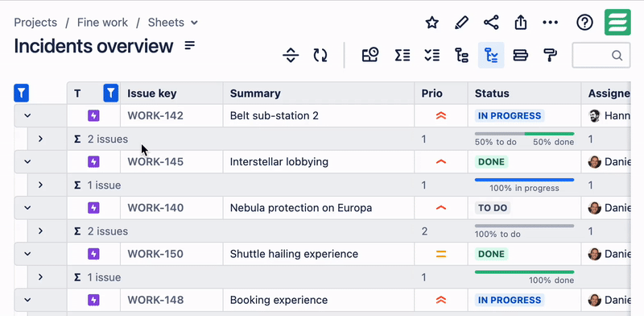
Task: Open issue WORK-145
Action: (x=155, y=162)
